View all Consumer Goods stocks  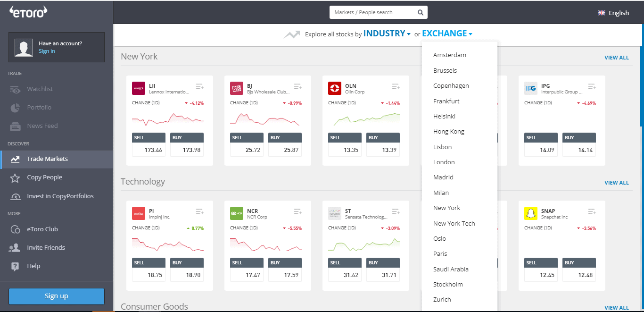click(x=617, y=308)
